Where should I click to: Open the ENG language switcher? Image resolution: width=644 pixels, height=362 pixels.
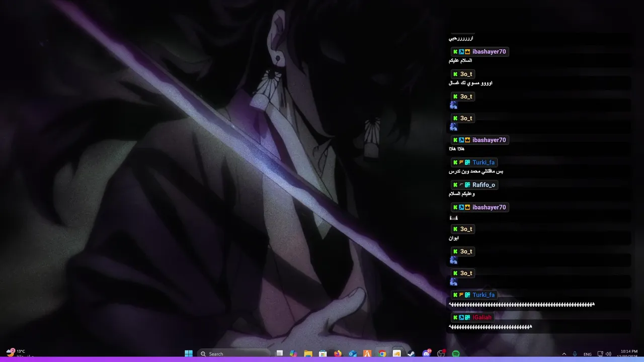pyautogui.click(x=588, y=354)
